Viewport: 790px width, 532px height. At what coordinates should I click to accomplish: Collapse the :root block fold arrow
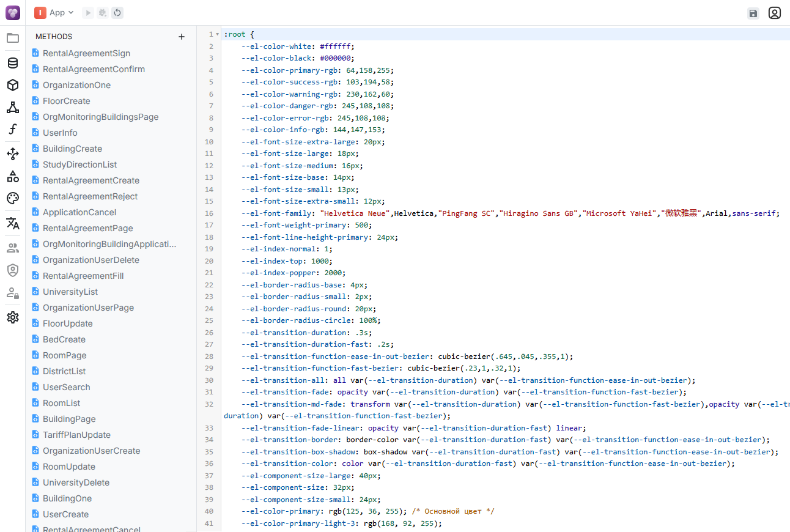pos(217,35)
